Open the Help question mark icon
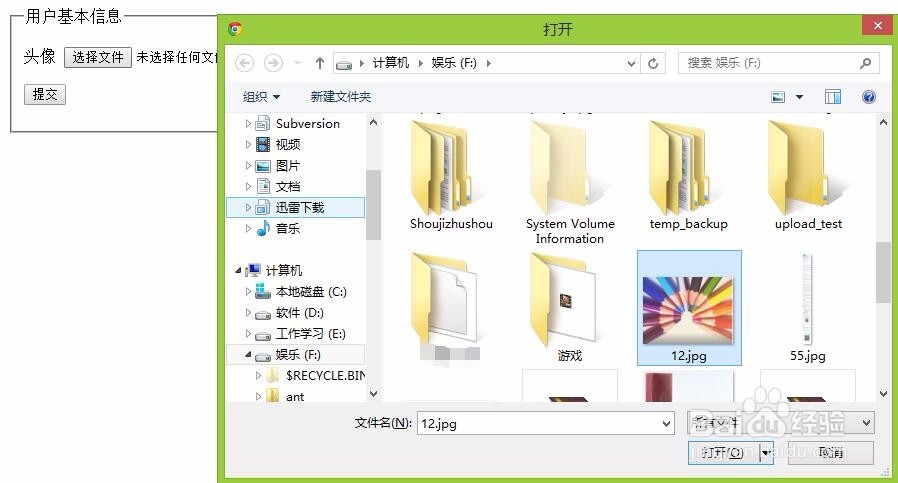This screenshot has width=898, height=483. 869,97
